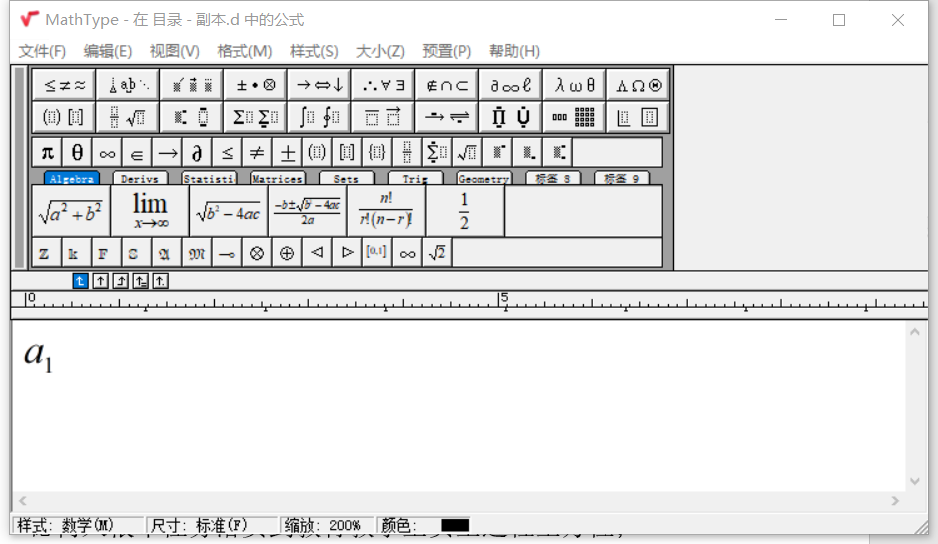
Task: Insert the less-than-or-equal symbol
Action: coord(227,153)
